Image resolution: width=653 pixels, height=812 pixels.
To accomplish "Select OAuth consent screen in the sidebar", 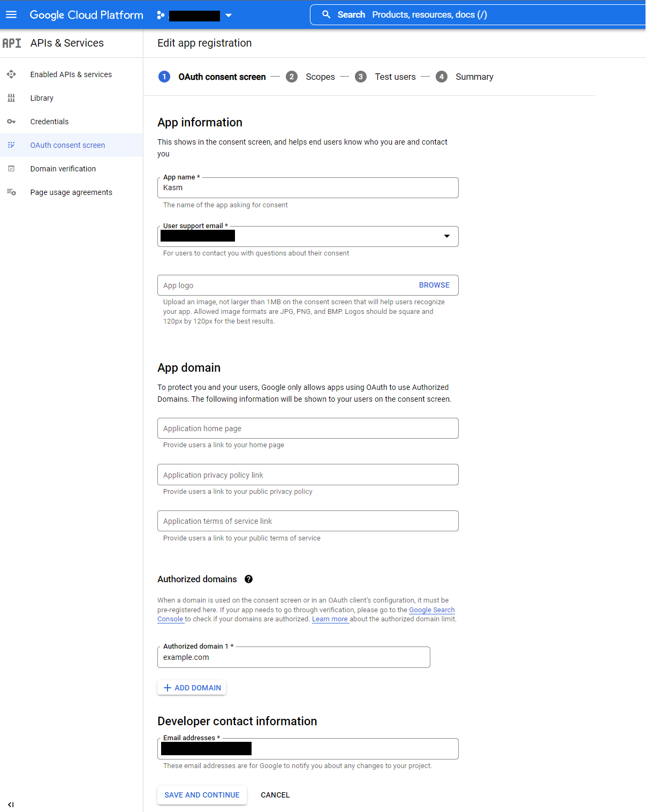I will pos(67,145).
